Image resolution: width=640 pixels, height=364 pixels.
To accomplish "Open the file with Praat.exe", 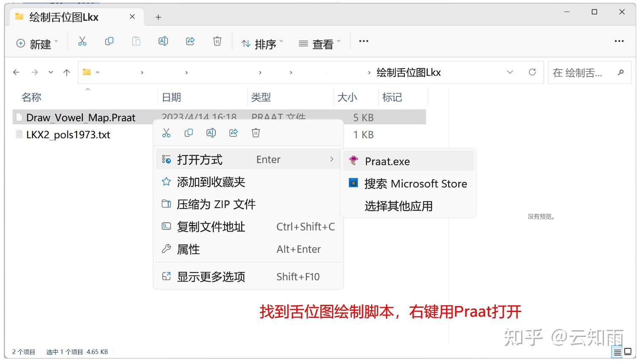I will (408, 161).
